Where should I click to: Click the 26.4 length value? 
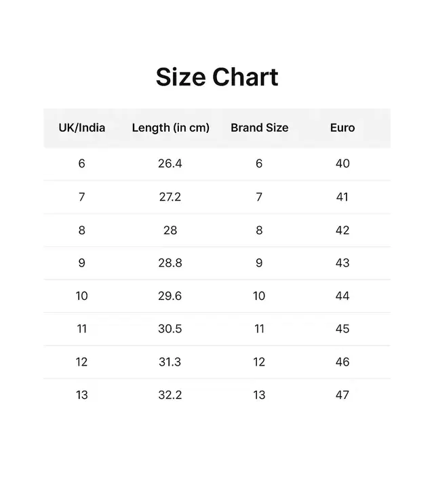point(170,163)
